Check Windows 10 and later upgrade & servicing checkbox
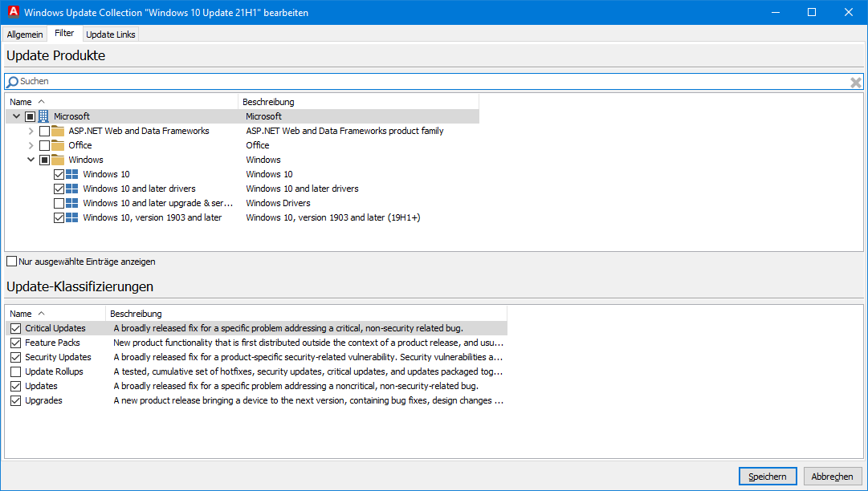Viewport: 868px width, 491px height. click(x=59, y=203)
